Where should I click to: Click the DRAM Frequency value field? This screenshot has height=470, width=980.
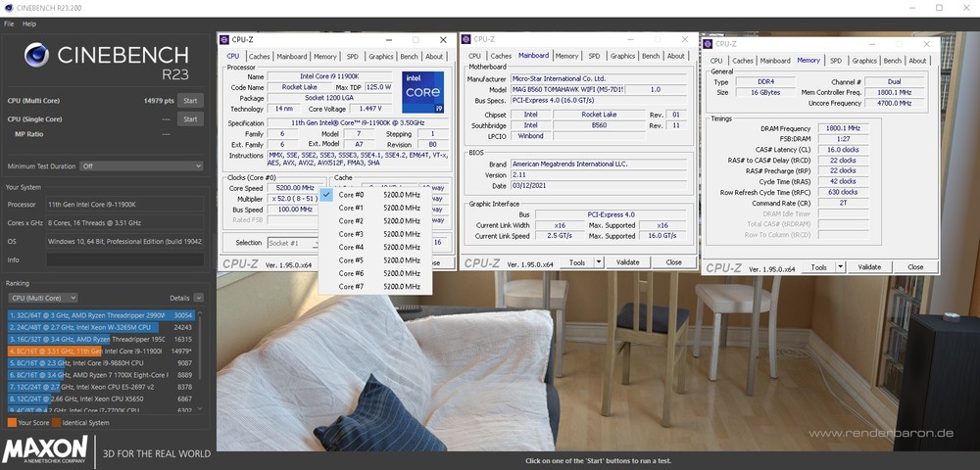point(843,128)
